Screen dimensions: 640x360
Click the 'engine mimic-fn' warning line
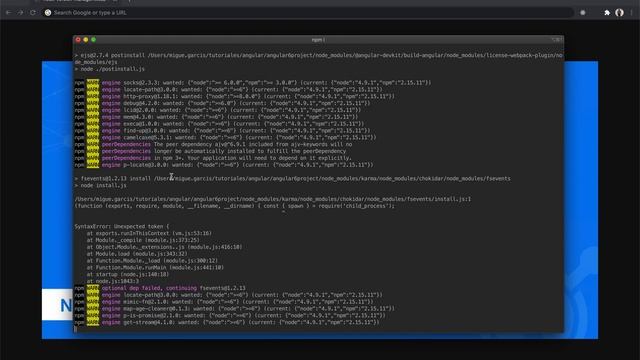[x=224, y=302]
